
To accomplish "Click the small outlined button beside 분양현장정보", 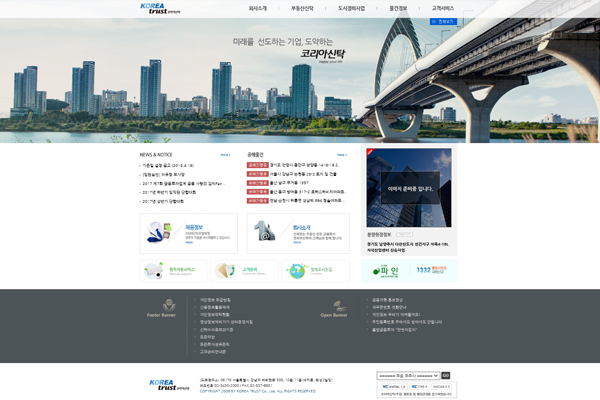I will pos(404,235).
